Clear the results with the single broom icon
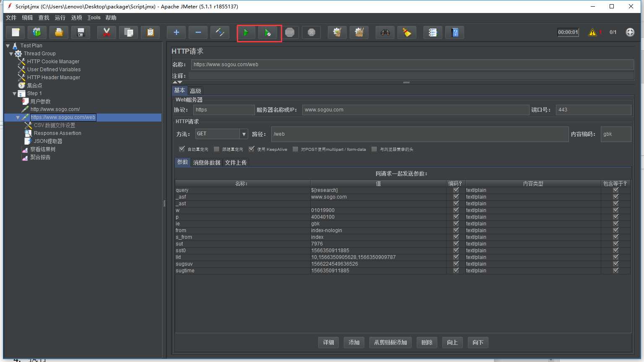 [338, 32]
